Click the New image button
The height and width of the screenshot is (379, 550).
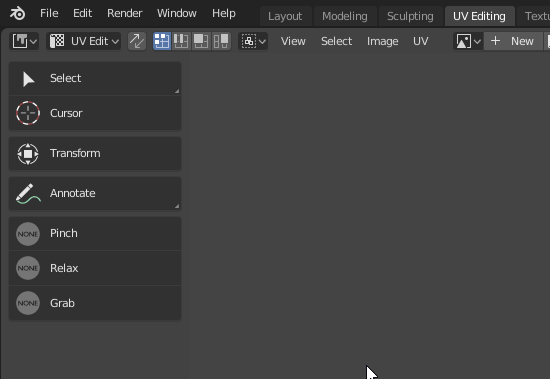pyautogui.click(x=512, y=41)
